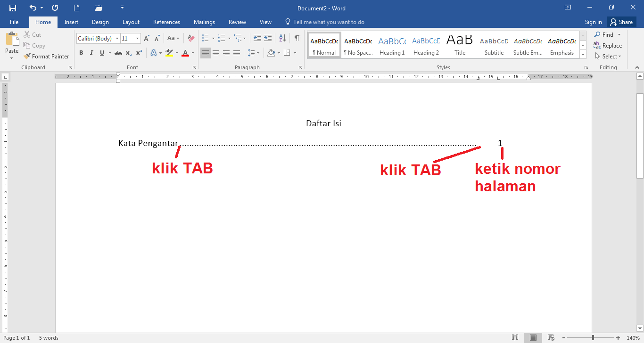This screenshot has height=343, width=644.
Task: Justify the paragraph text
Action: click(237, 53)
